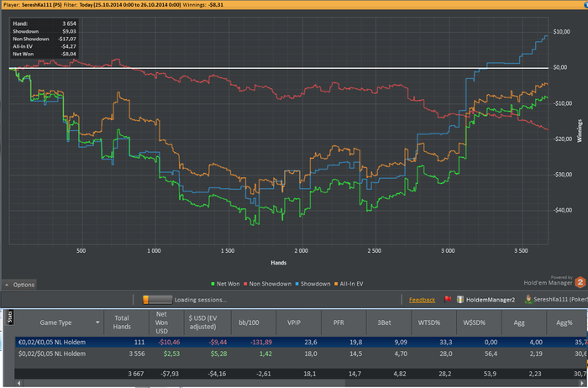Image resolution: width=588 pixels, height=388 pixels.
Task: Sort by the Agg% column header
Action: 567,322
